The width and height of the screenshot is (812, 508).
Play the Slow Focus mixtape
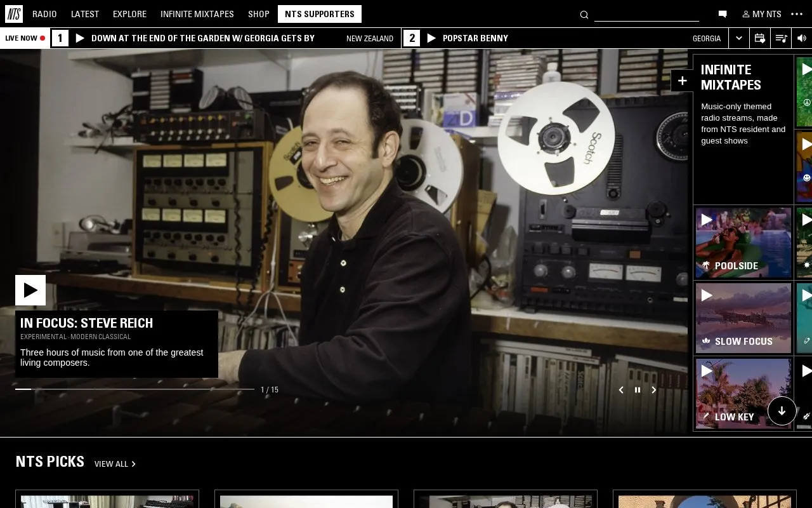pyautogui.click(x=707, y=295)
